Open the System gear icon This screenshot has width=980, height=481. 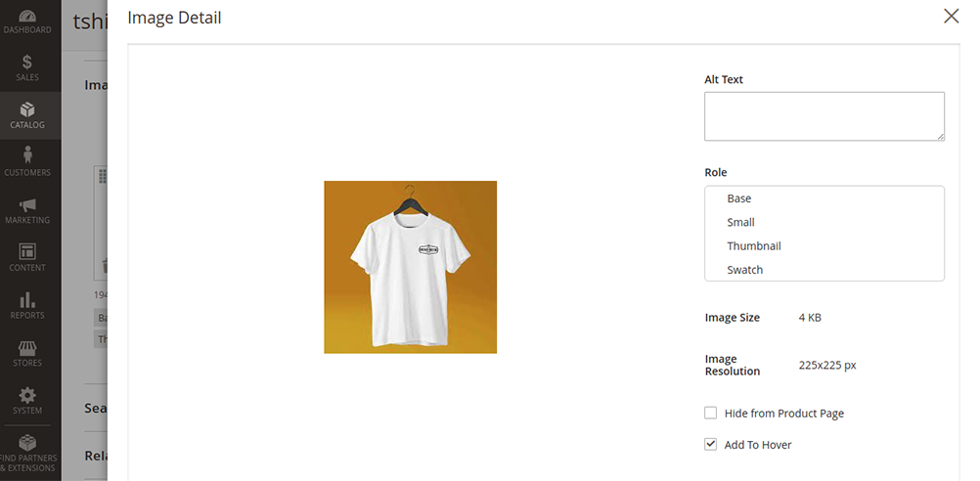[27, 396]
